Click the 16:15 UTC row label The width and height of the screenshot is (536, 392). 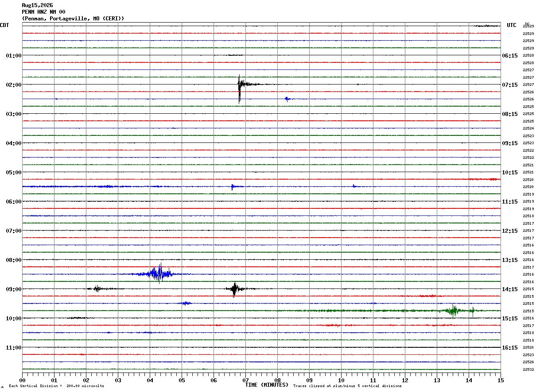(509, 348)
